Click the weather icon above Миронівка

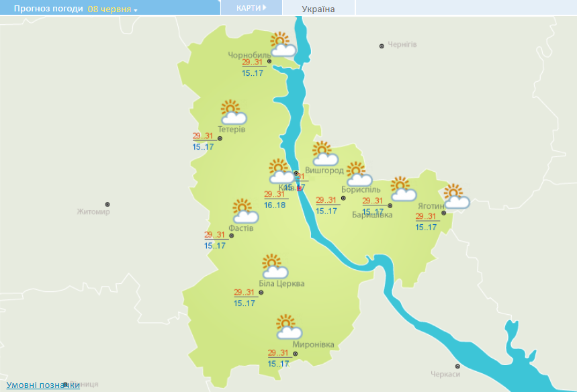point(288,327)
